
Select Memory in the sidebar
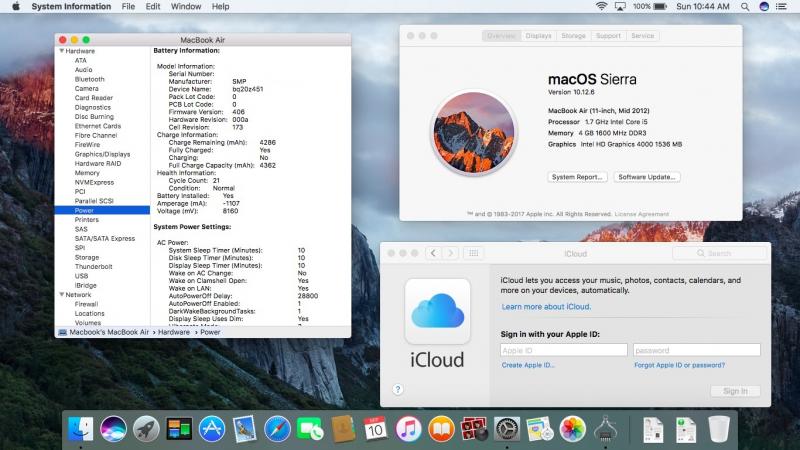coord(87,173)
